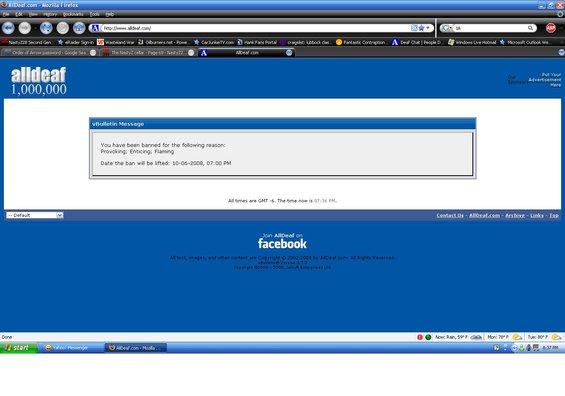Screen dimensions: 565x396
Task: Bookmark this page with the star icon
Action: pos(421,28)
